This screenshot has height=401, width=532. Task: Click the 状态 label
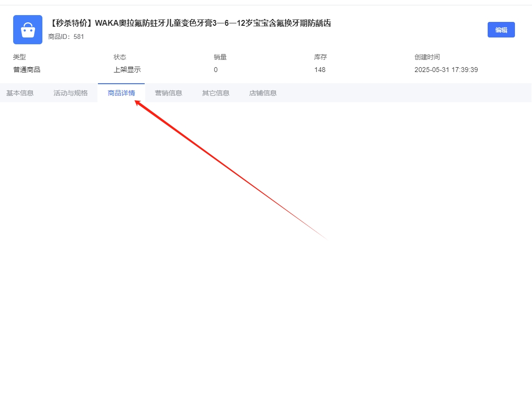(120, 57)
